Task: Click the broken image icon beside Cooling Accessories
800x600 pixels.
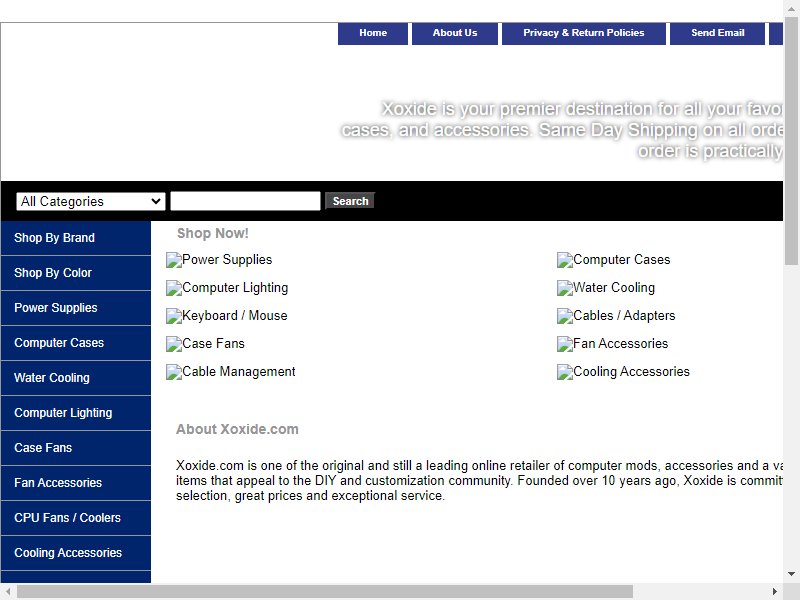Action: (565, 372)
